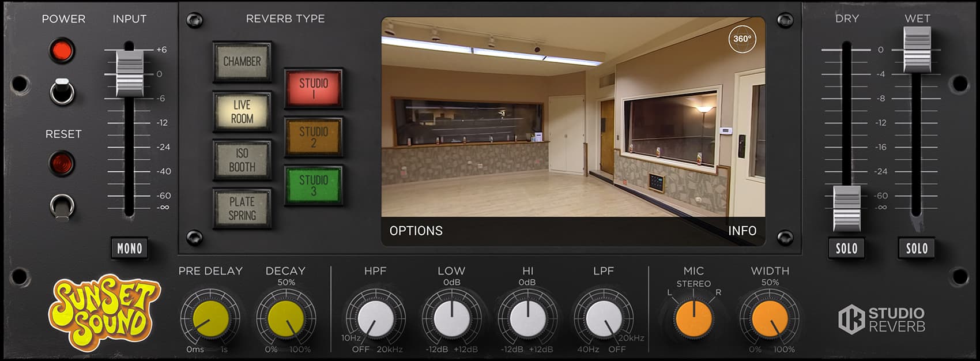Flip the Reset toggle switch
The image size is (980, 361).
click(x=62, y=206)
